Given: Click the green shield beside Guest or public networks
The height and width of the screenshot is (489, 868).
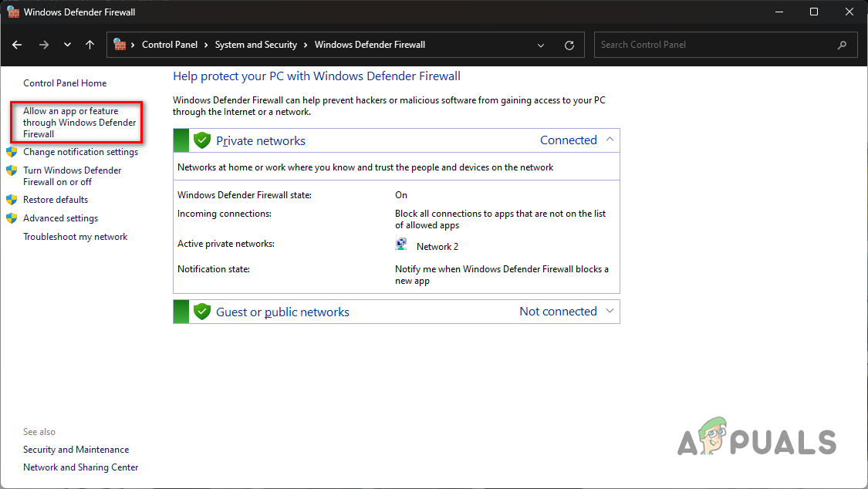Looking at the screenshot, I should 201,311.
